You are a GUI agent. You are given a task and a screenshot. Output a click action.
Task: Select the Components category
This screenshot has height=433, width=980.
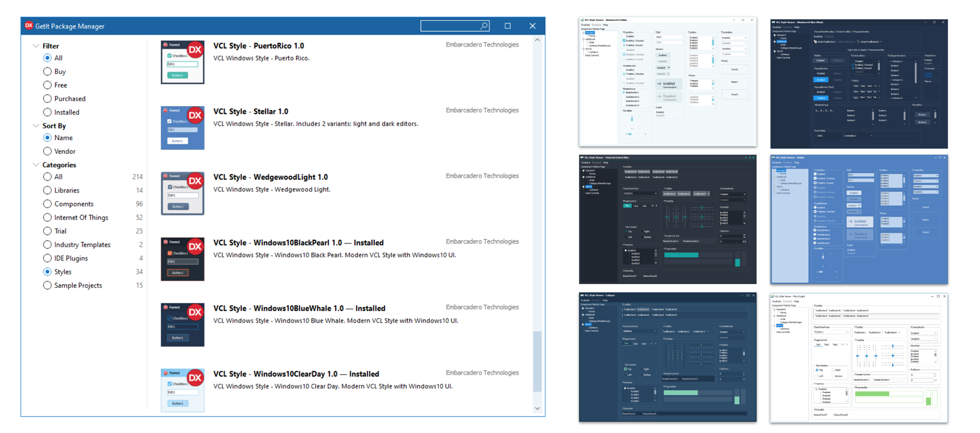coord(47,204)
